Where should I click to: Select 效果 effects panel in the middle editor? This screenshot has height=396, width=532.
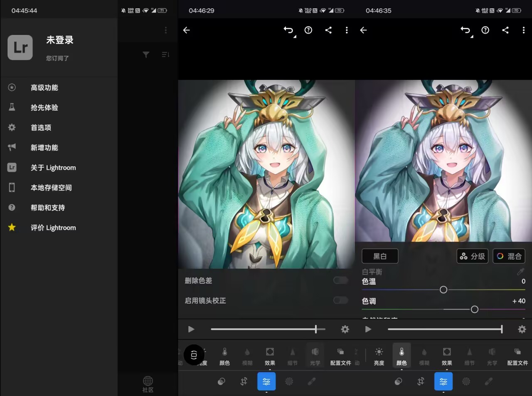point(270,356)
